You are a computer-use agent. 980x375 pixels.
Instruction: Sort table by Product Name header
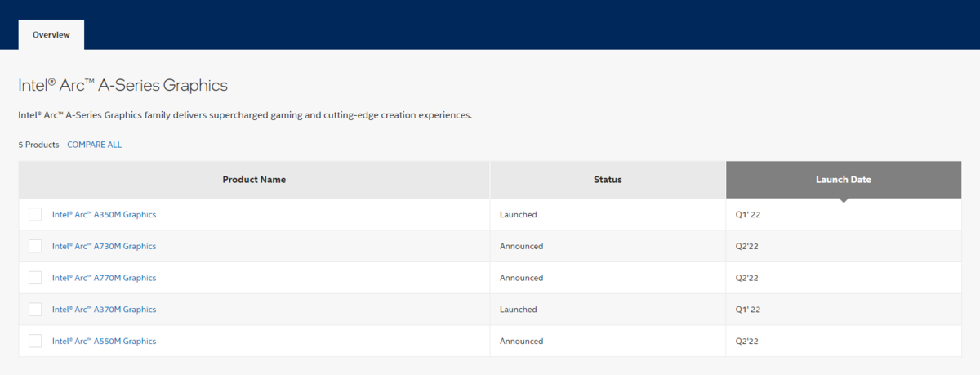[254, 180]
